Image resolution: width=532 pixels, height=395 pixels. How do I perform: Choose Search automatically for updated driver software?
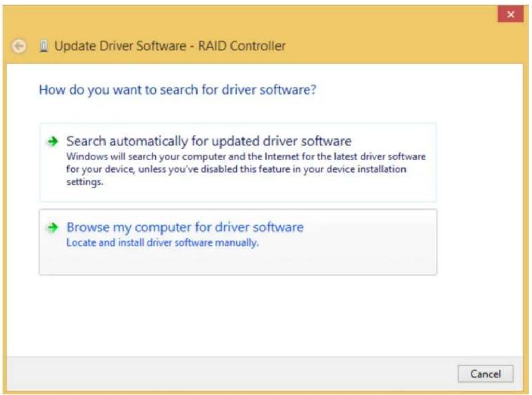238,162
